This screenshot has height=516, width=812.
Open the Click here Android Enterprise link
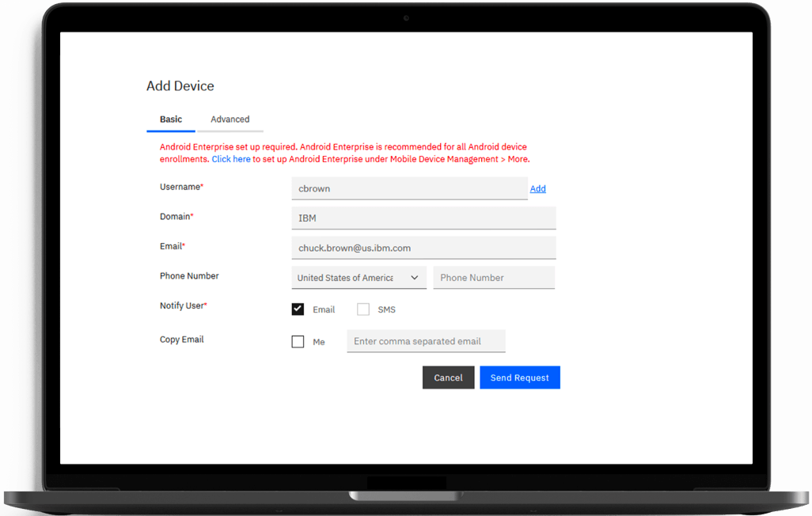pyautogui.click(x=231, y=159)
